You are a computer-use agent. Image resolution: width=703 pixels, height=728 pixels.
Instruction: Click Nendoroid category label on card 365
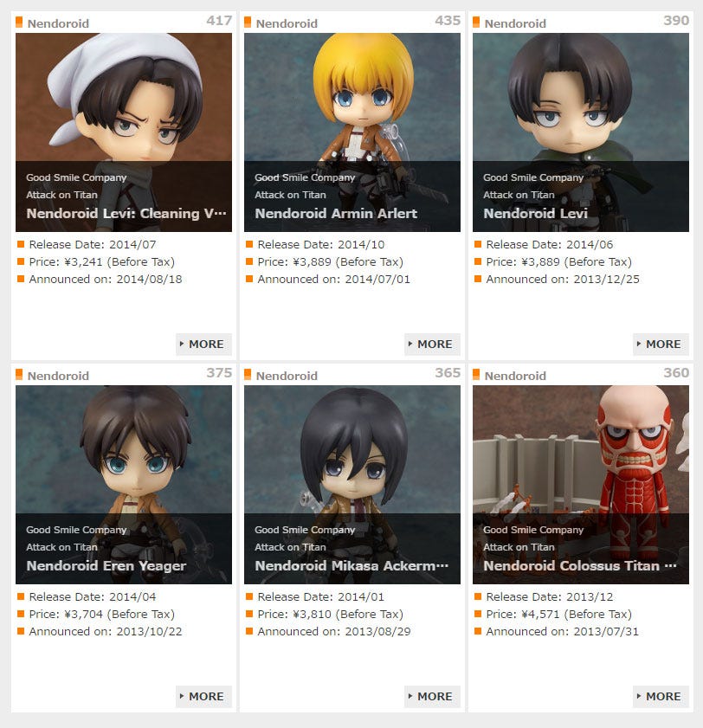(x=287, y=376)
